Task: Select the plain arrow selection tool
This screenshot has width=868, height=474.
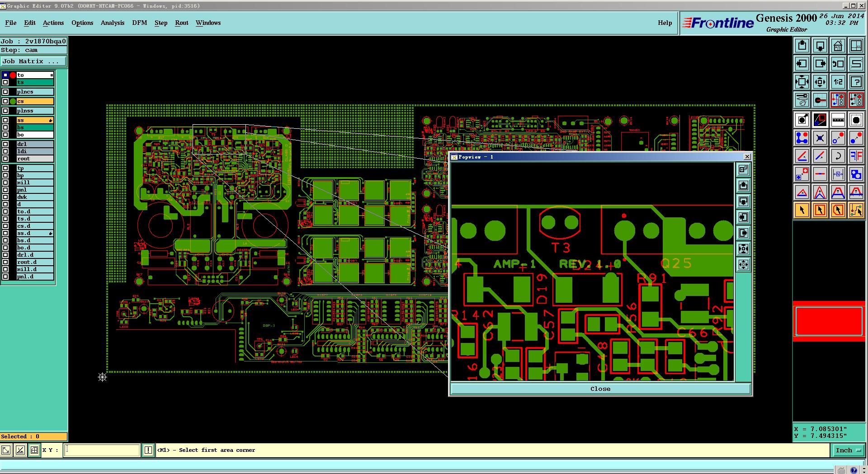Action: pyautogui.click(x=802, y=210)
